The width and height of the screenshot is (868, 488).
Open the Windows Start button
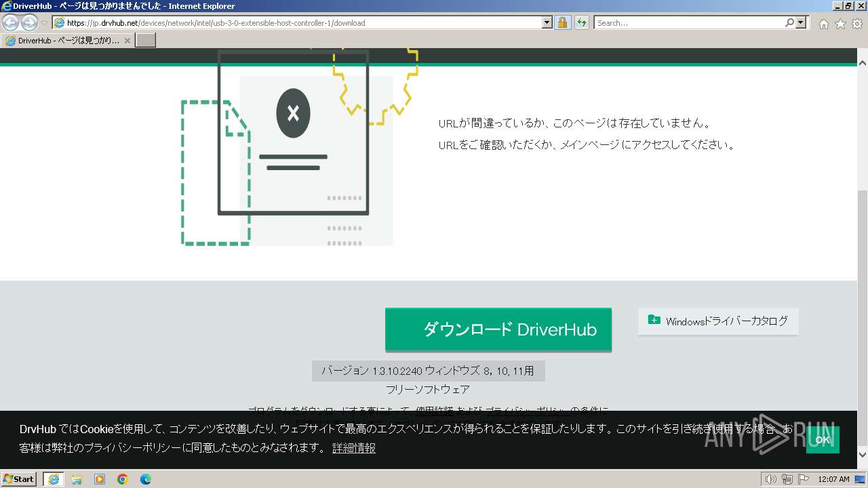[19, 479]
